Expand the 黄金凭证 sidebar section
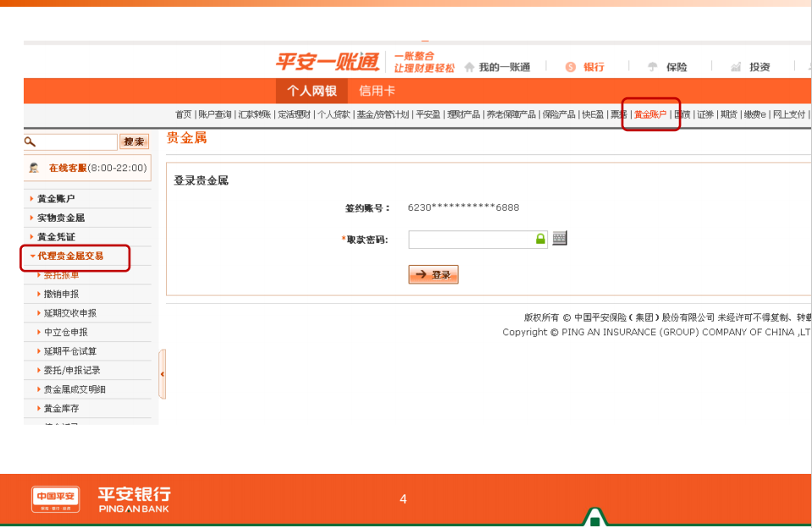The image size is (812, 528). pyautogui.click(x=56, y=237)
